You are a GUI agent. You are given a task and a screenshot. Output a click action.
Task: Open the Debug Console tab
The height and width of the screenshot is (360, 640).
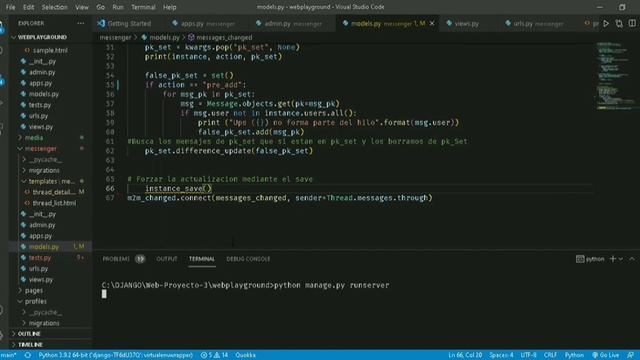(248, 259)
